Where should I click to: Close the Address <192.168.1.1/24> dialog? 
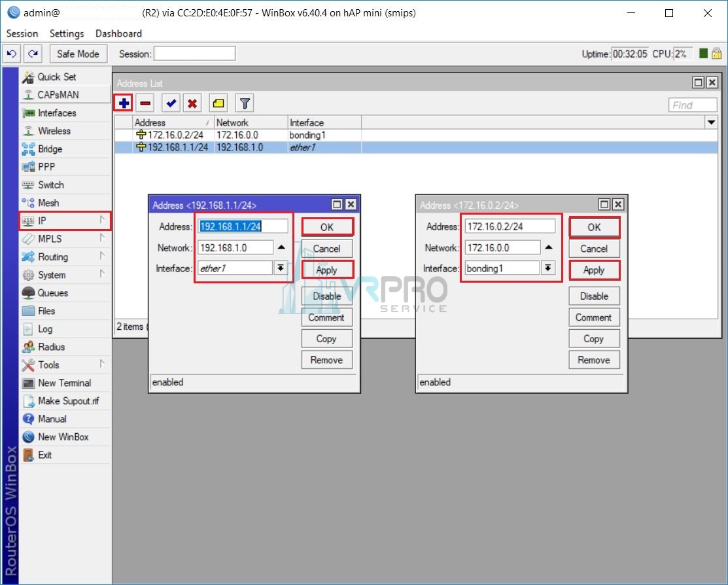click(x=351, y=204)
